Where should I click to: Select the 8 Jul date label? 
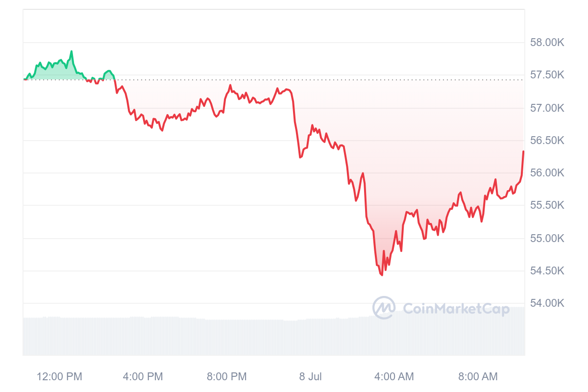[311, 377]
